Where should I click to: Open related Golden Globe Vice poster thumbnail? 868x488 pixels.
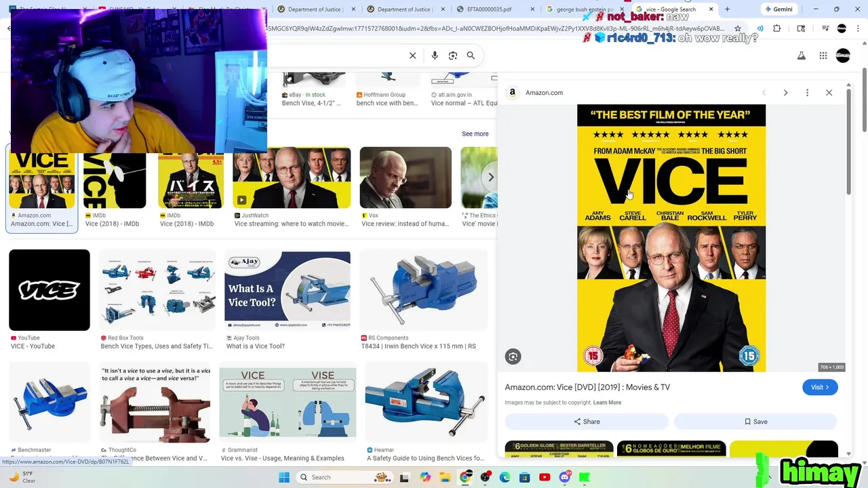coord(559,449)
